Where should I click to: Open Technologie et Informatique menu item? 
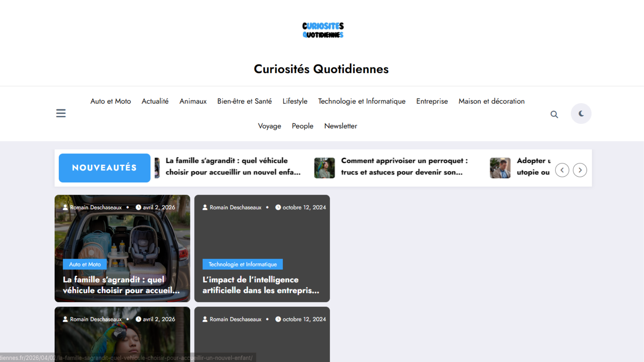[362, 101]
